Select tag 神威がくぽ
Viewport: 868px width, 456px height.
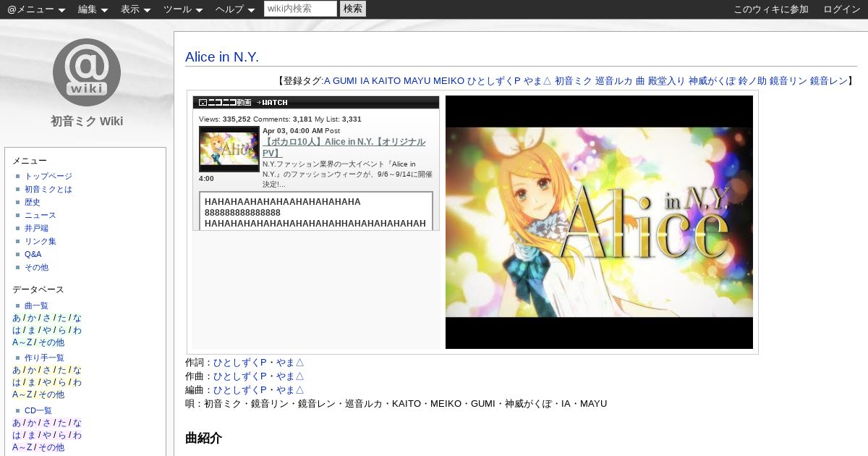pos(712,81)
